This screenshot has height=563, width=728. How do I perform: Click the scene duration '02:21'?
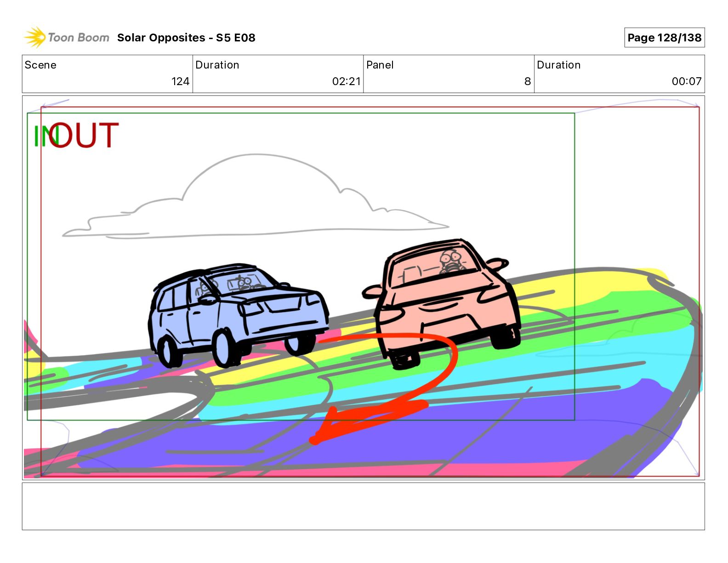click(x=347, y=81)
